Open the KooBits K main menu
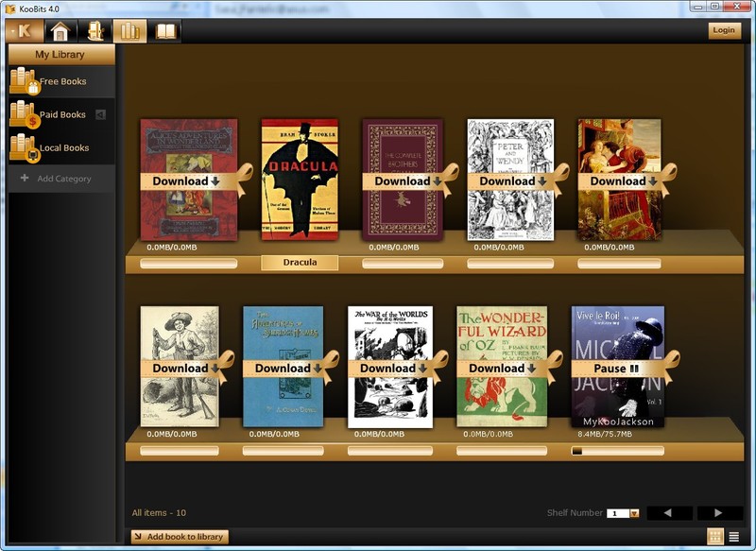 [24, 31]
